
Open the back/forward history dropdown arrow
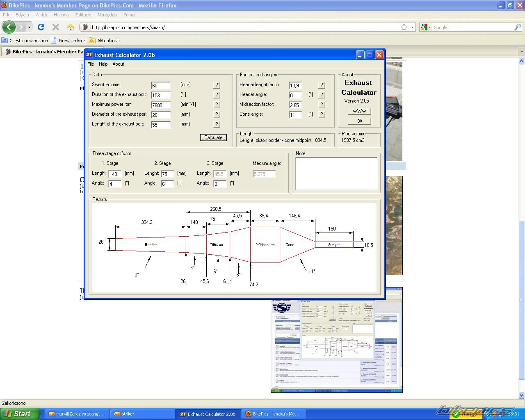point(29,27)
